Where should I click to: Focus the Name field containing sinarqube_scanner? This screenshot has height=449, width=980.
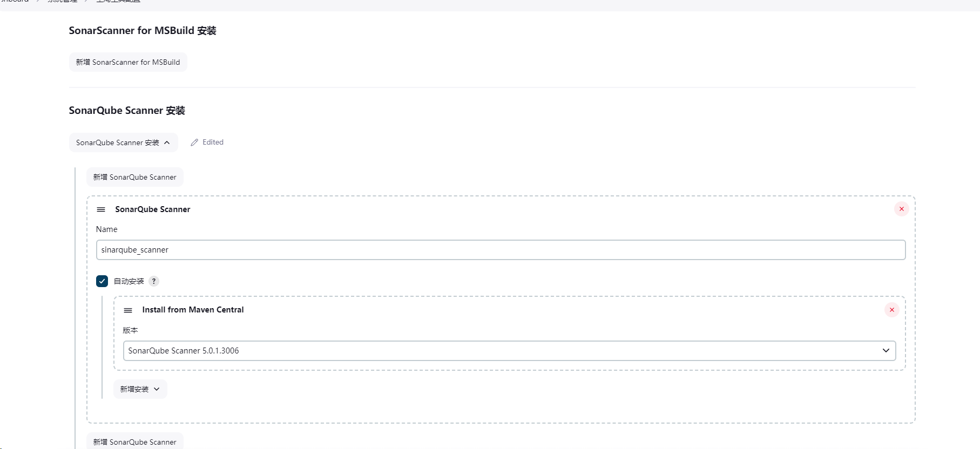pyautogui.click(x=501, y=250)
